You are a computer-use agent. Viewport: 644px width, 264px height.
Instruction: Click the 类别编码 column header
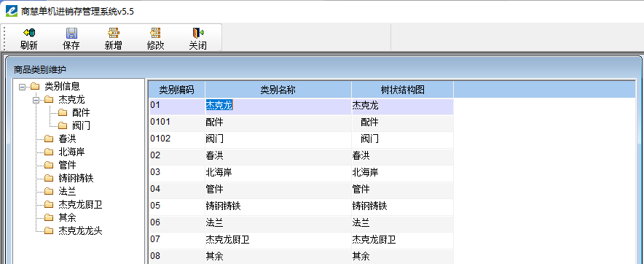176,90
